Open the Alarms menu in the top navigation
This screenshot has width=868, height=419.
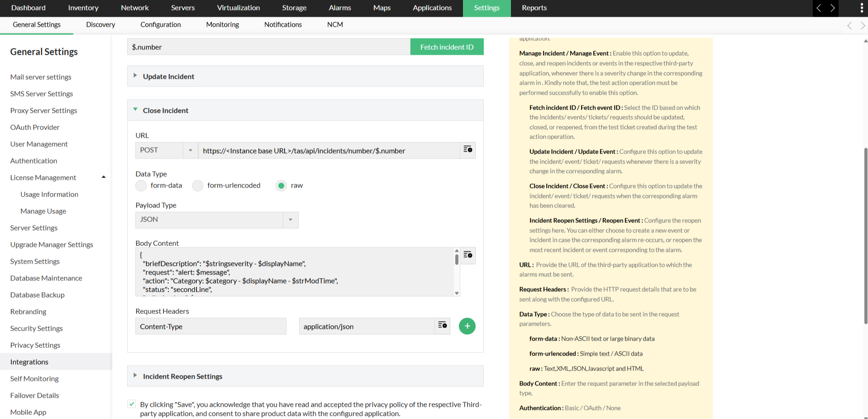tap(339, 8)
